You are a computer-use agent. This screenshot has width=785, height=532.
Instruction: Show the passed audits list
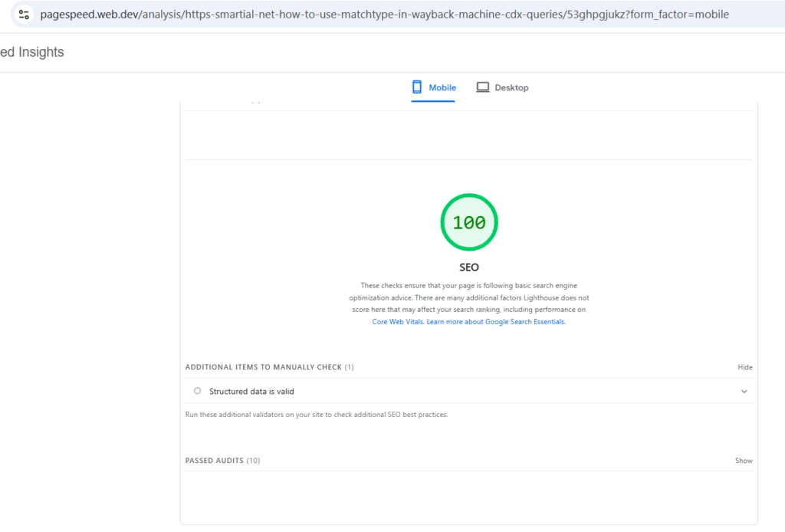pyautogui.click(x=744, y=461)
